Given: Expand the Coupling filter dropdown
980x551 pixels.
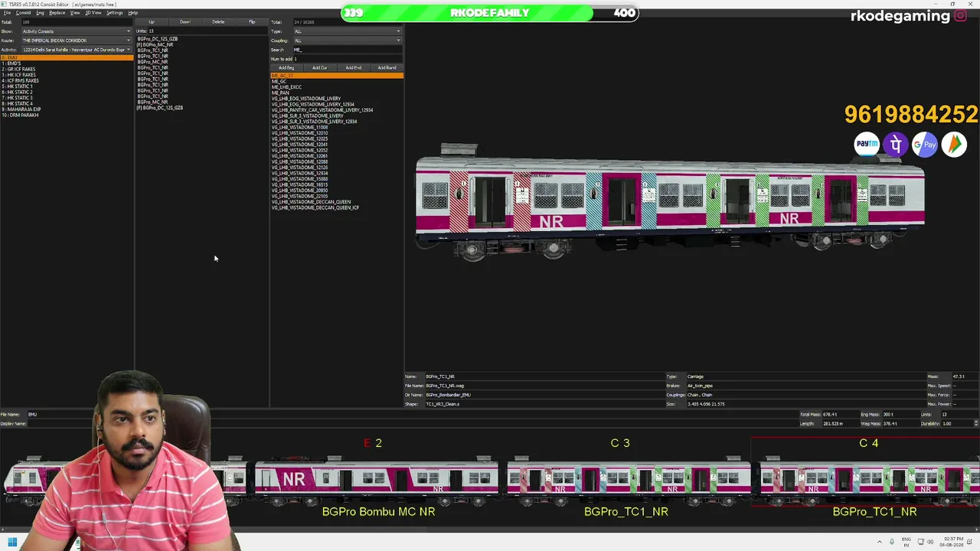Looking at the screenshot, I should [x=347, y=41].
